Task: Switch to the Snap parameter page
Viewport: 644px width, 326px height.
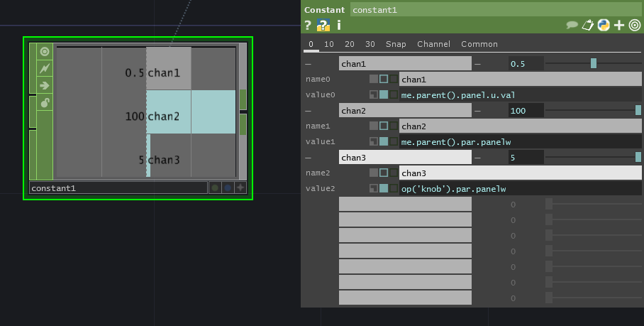Action: 396,44
